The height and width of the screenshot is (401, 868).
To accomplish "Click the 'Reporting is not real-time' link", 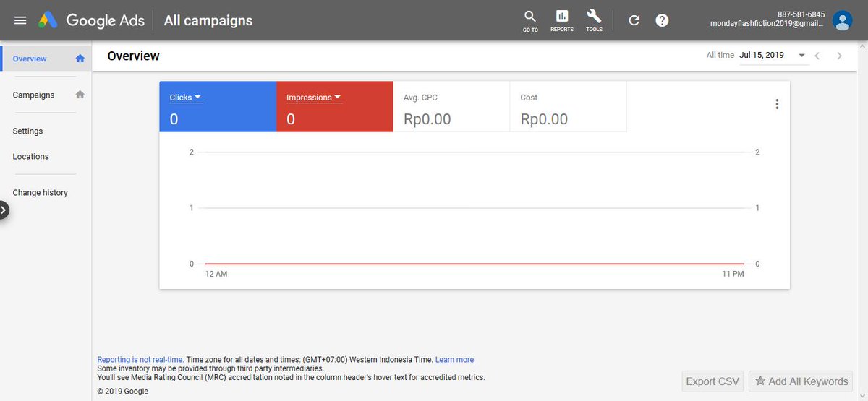I will pos(140,359).
